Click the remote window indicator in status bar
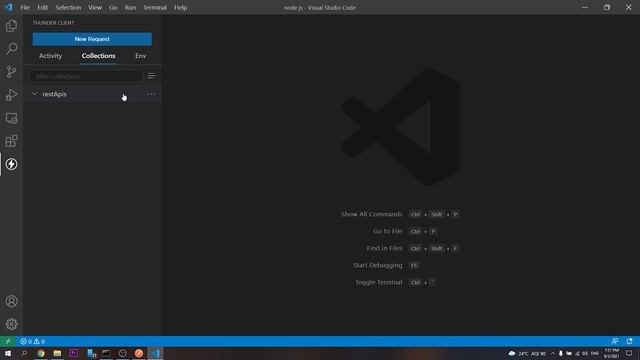Screen dimensions: 640x360 8,341
